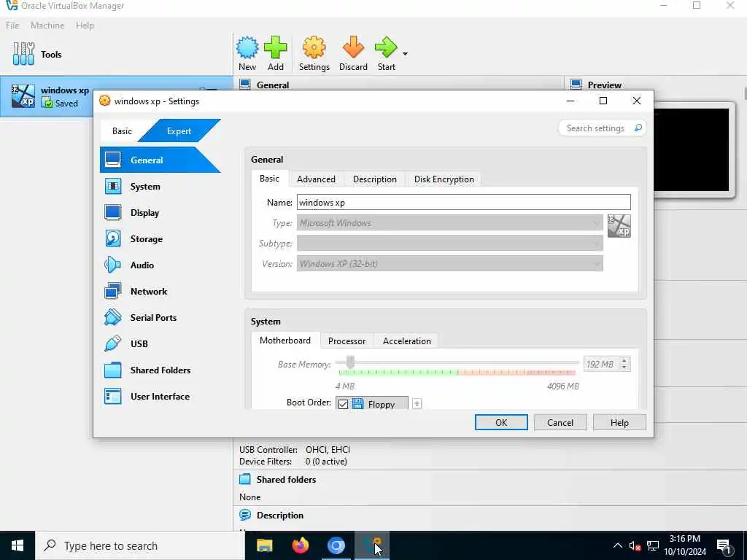Open File Explorer from taskbar

point(264,545)
